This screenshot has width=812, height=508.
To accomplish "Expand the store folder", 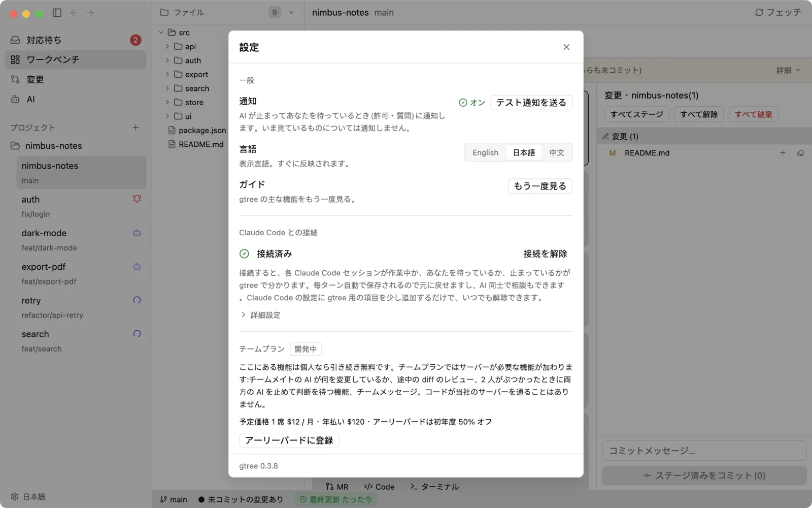I will click(167, 102).
